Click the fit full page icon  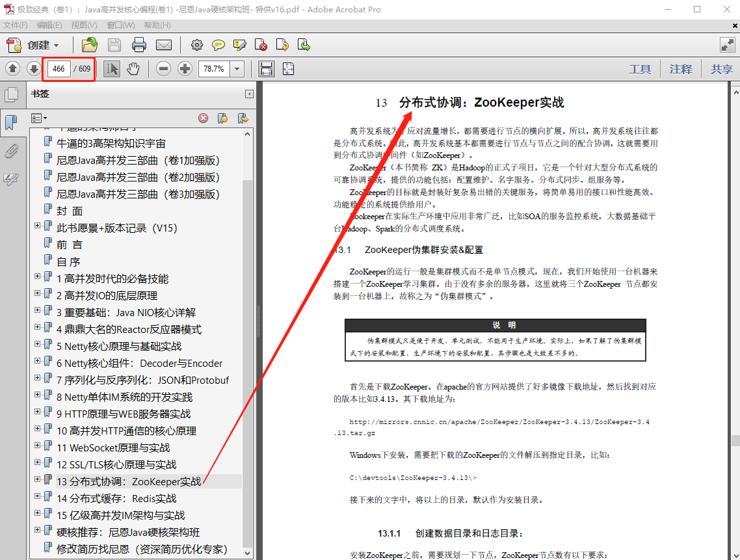click(288, 69)
